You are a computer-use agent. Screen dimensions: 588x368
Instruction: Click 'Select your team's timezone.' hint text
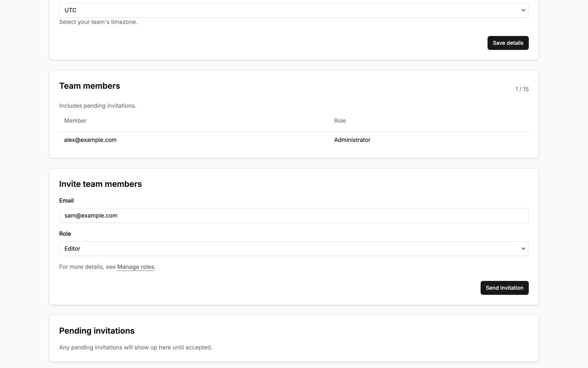coord(98,22)
